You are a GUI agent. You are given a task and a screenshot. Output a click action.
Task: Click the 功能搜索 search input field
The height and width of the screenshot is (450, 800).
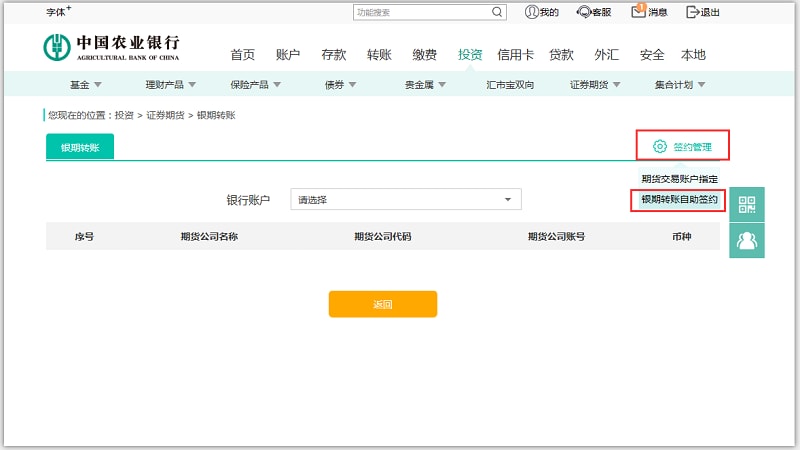click(x=422, y=12)
